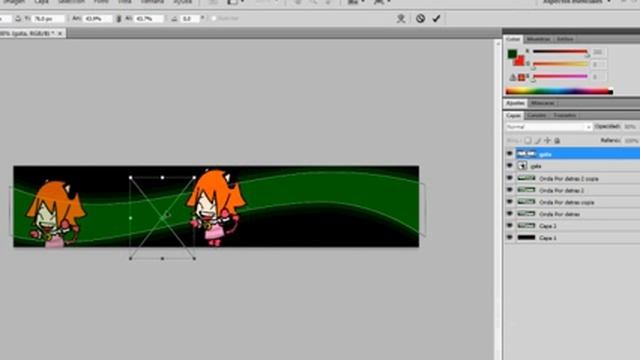Image resolution: width=640 pixels, height=360 pixels.
Task: Click the top-middle transform handle
Action: click(x=162, y=178)
